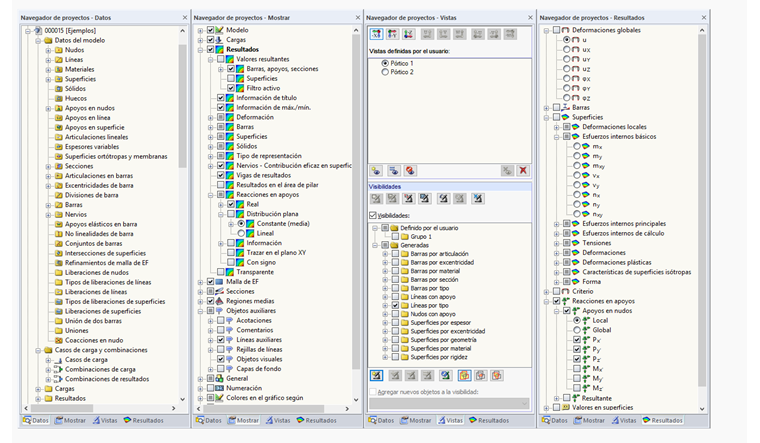Open Vistas tab in the Resultados panel
Viewport: 760px width, 443px height.
623,421
